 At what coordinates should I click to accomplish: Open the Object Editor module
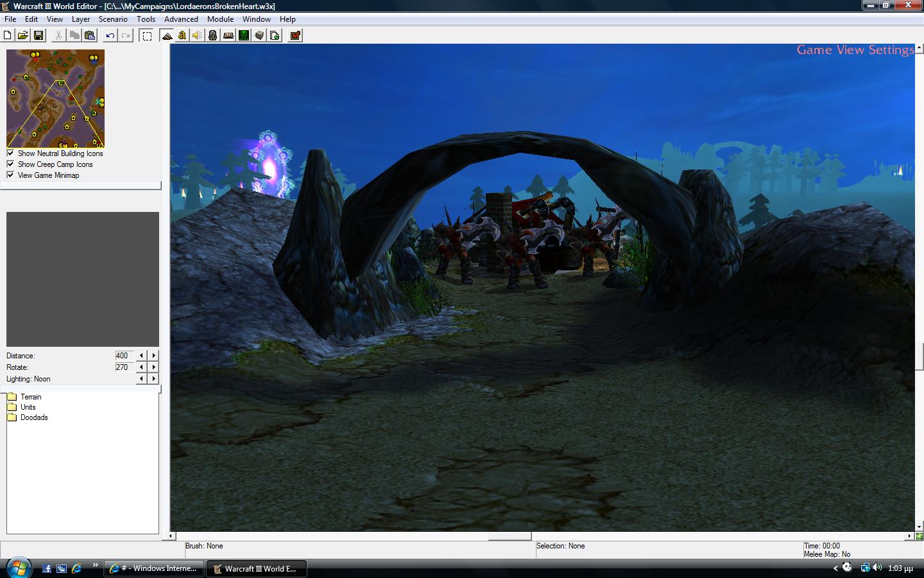[x=213, y=35]
